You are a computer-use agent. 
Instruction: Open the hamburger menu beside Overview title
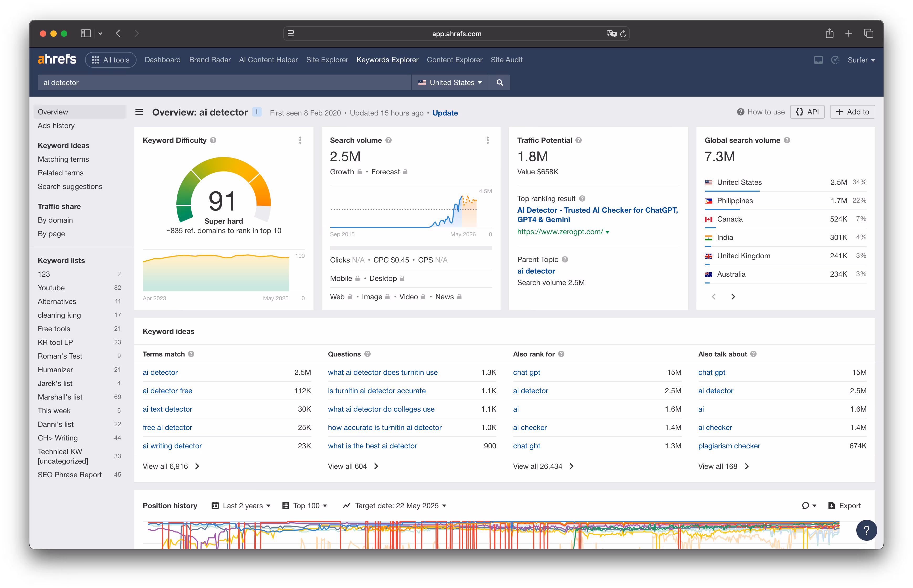point(139,112)
